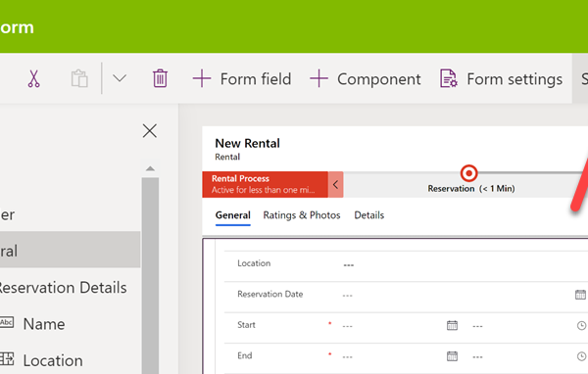Viewport: 588px width, 374px height.
Task: Select the Location field in tree
Action: click(x=53, y=360)
